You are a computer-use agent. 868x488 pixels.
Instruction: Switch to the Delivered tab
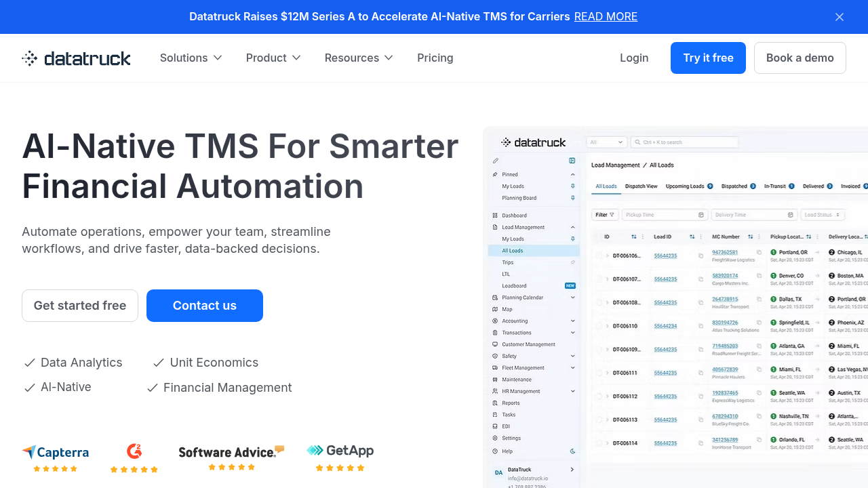(817, 186)
